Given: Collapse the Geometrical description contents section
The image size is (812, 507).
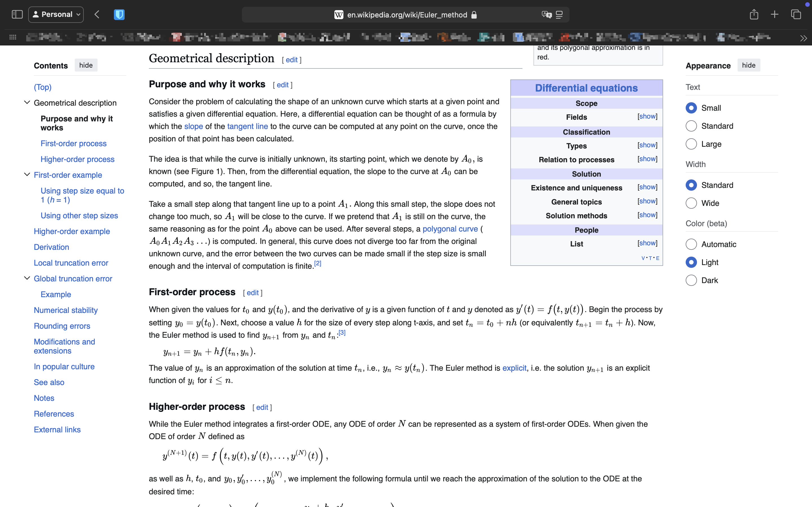Looking at the screenshot, I should (x=27, y=103).
